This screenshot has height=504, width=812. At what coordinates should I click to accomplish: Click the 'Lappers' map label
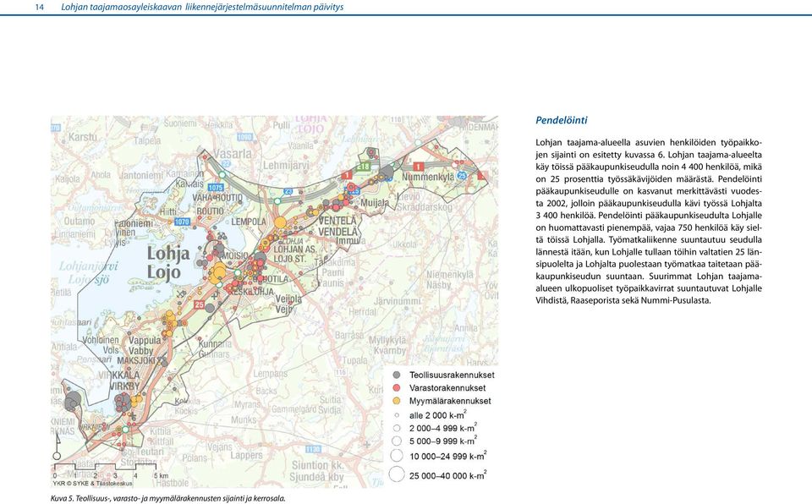click(x=246, y=455)
